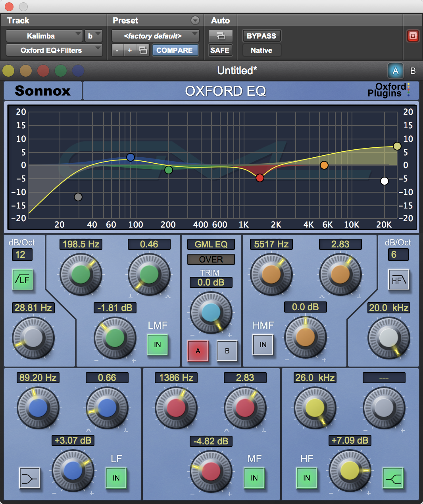The width and height of the screenshot is (423, 504).
Task: Disable the MF band IN button
Action: tap(254, 478)
